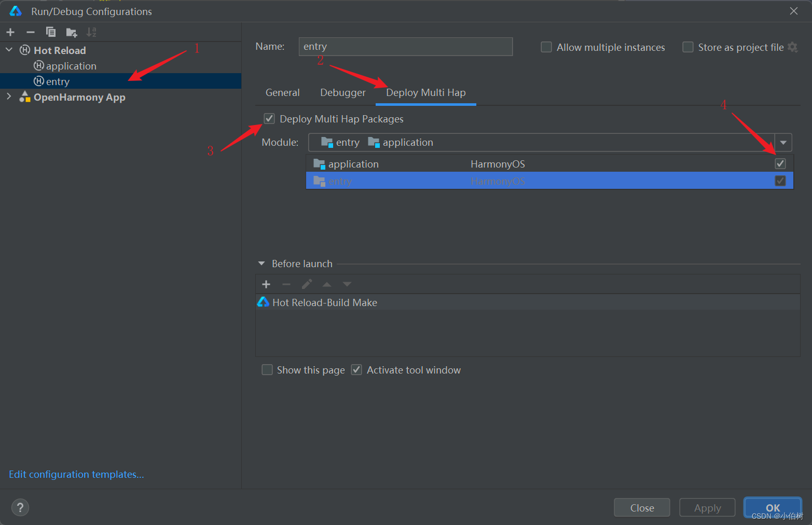Move the Before launch task down
812x525 pixels.
[347, 284]
